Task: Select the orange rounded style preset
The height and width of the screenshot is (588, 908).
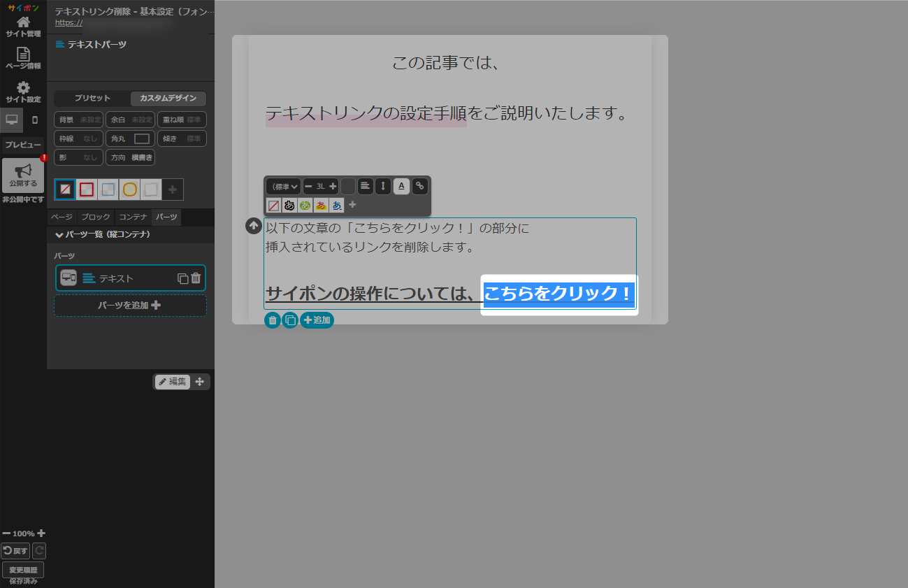Action: tap(130, 189)
